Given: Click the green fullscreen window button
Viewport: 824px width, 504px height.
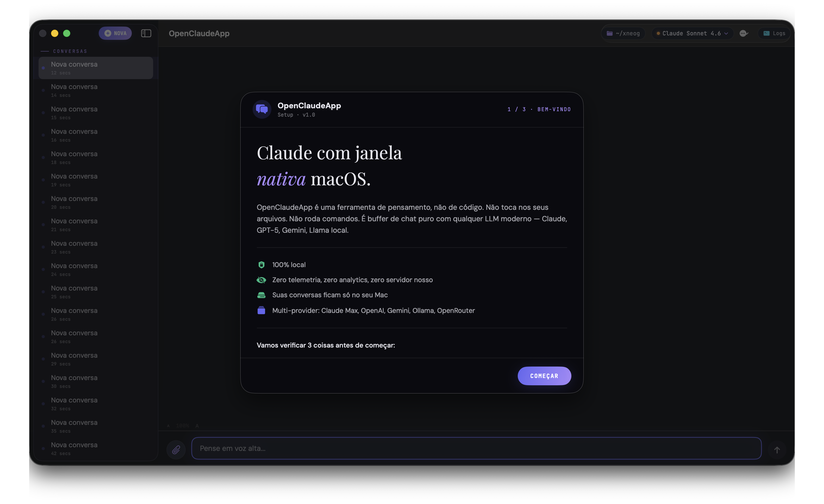Looking at the screenshot, I should 67,33.
